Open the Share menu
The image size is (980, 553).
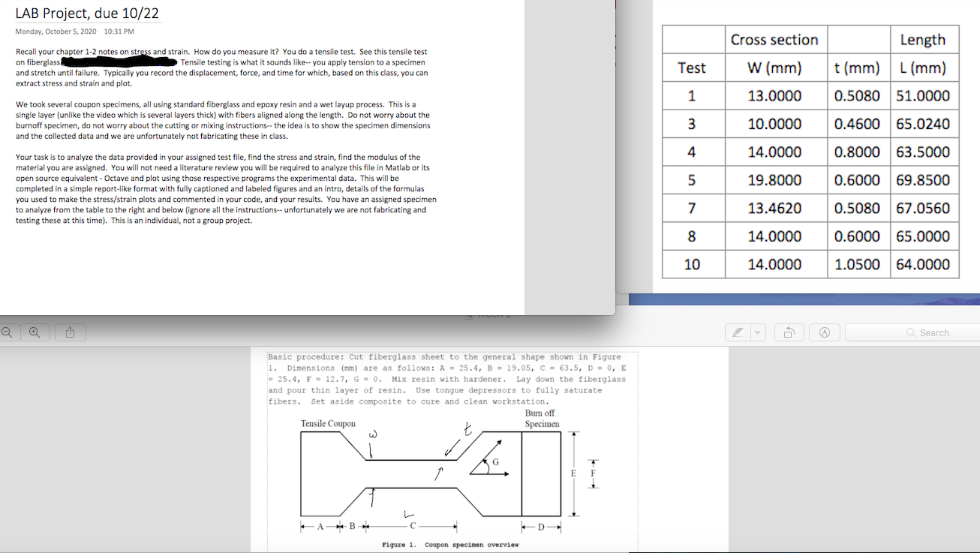(x=70, y=332)
